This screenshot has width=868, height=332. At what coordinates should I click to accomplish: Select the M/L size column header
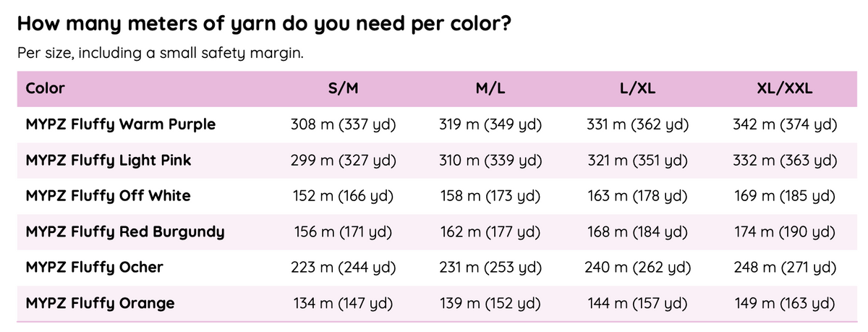[x=490, y=89]
